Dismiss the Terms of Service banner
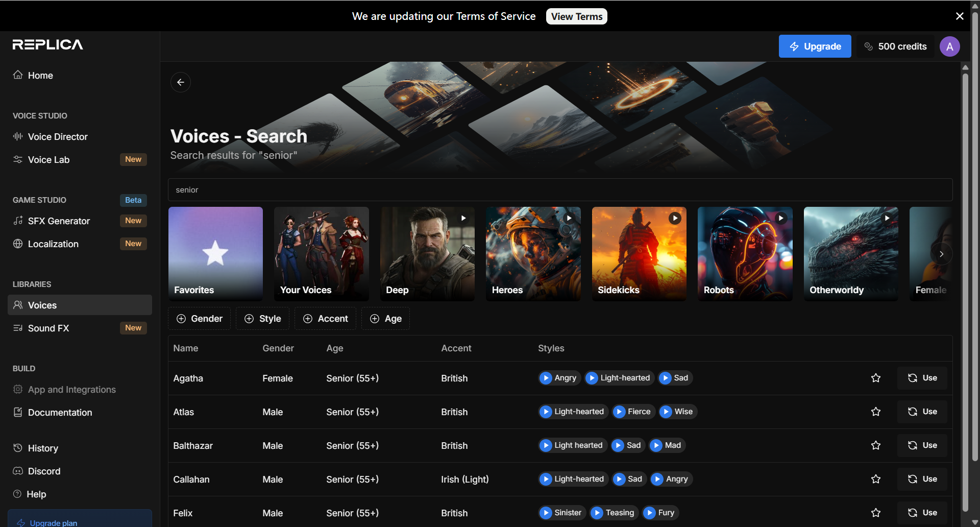Viewport: 980px width, 527px height. click(x=960, y=16)
